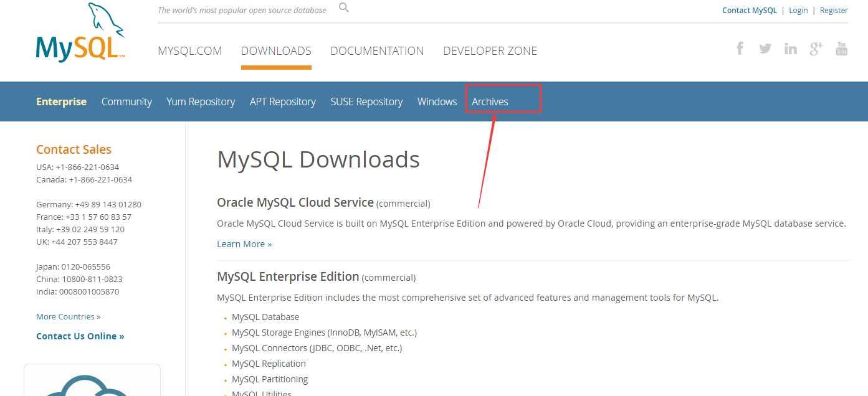Screen dimensions: 868x396
Task: Select the DOWNLOADS main nav item
Action: click(x=276, y=51)
